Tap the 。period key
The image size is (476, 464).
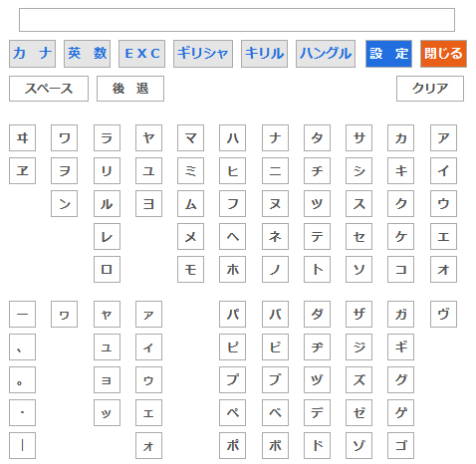point(22,380)
